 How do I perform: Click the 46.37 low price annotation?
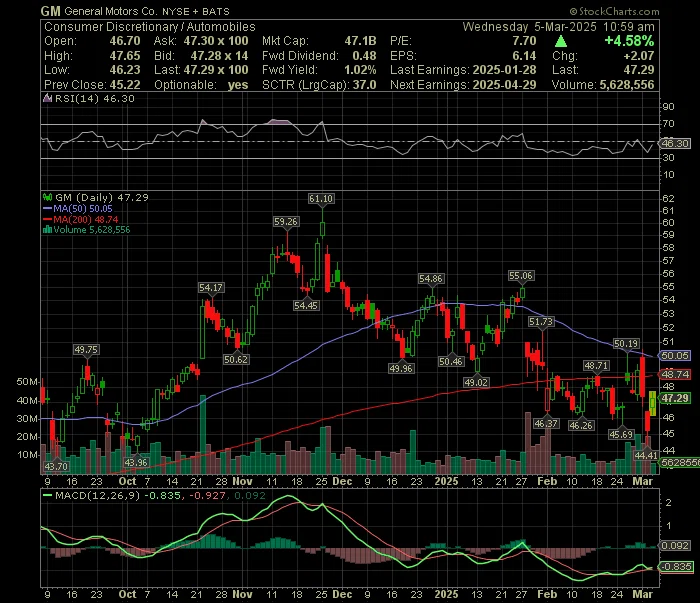click(546, 423)
